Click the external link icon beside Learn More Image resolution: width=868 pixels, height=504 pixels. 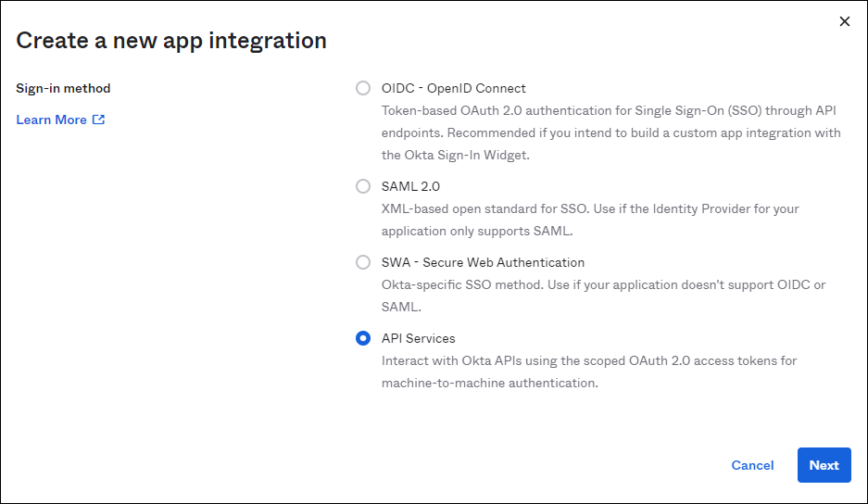99,120
